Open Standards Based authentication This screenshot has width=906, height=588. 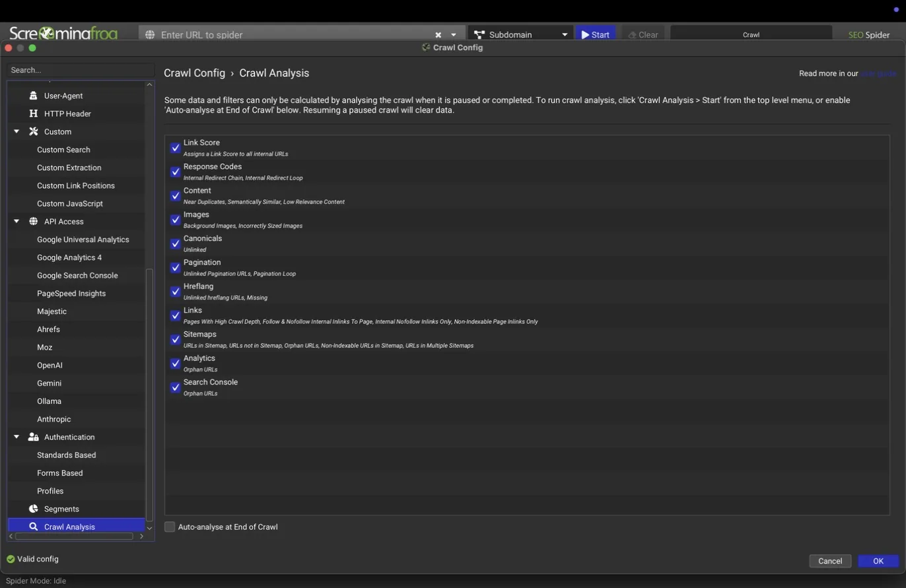pyautogui.click(x=66, y=455)
